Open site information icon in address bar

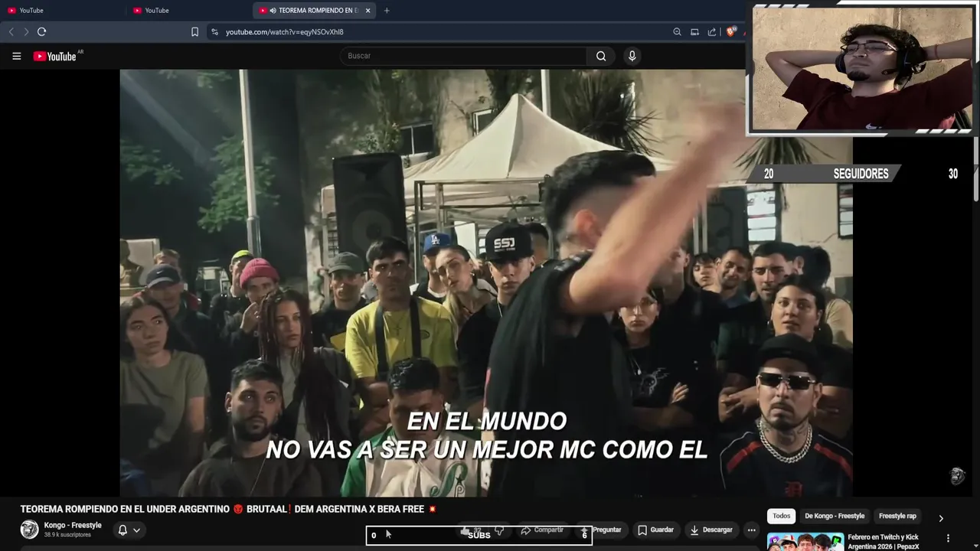point(214,32)
